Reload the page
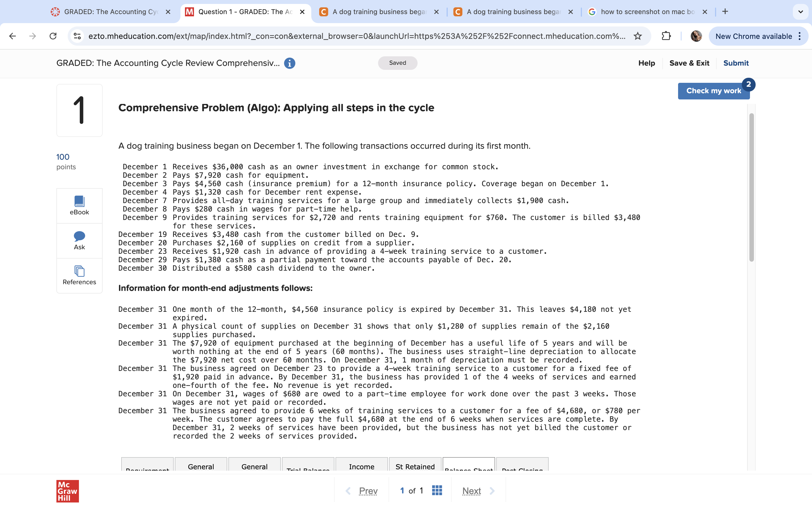The height and width of the screenshot is (507, 812). tap(53, 36)
